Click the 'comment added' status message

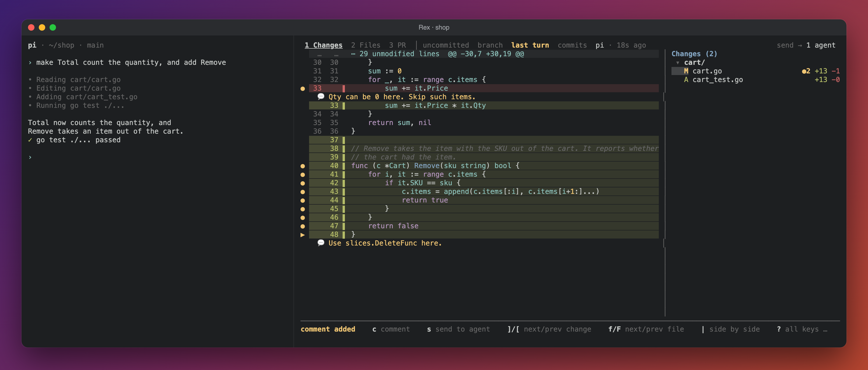pos(328,329)
